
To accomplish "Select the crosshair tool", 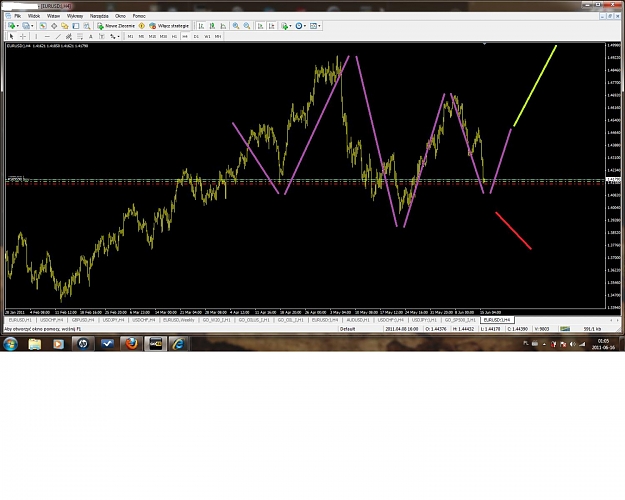I will (23, 36).
